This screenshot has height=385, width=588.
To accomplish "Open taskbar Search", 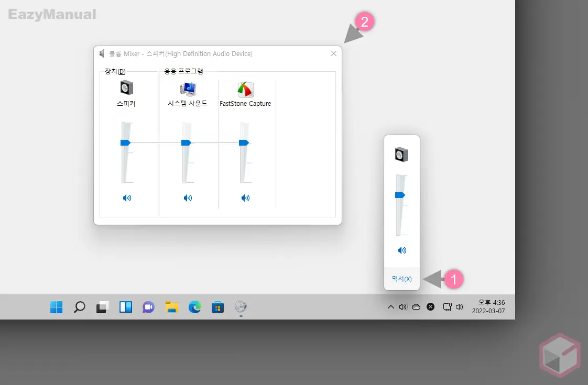I will [x=79, y=307].
